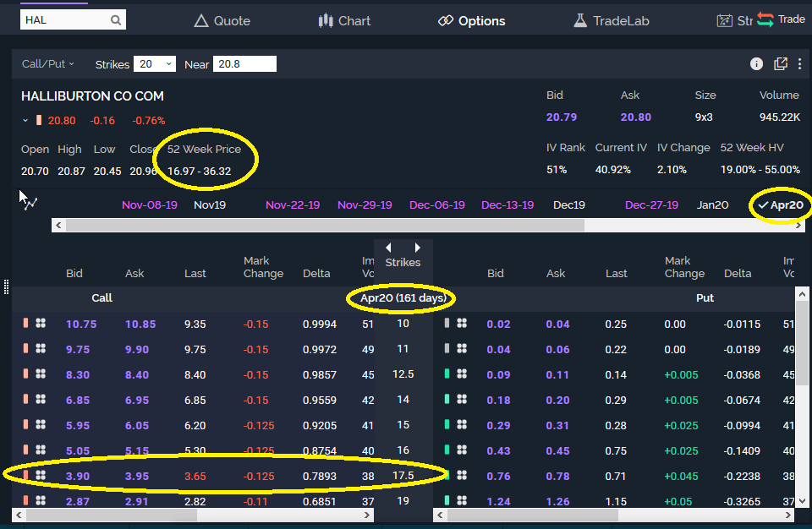Open the Chart tab

click(344, 21)
